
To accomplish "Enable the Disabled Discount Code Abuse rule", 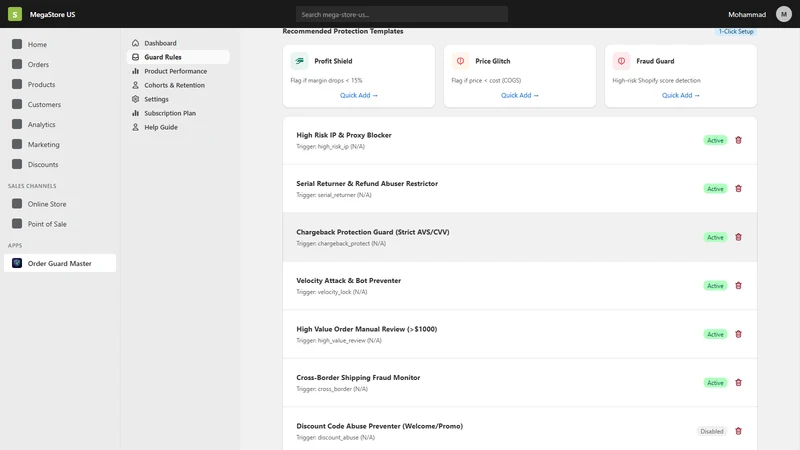I will [712, 431].
